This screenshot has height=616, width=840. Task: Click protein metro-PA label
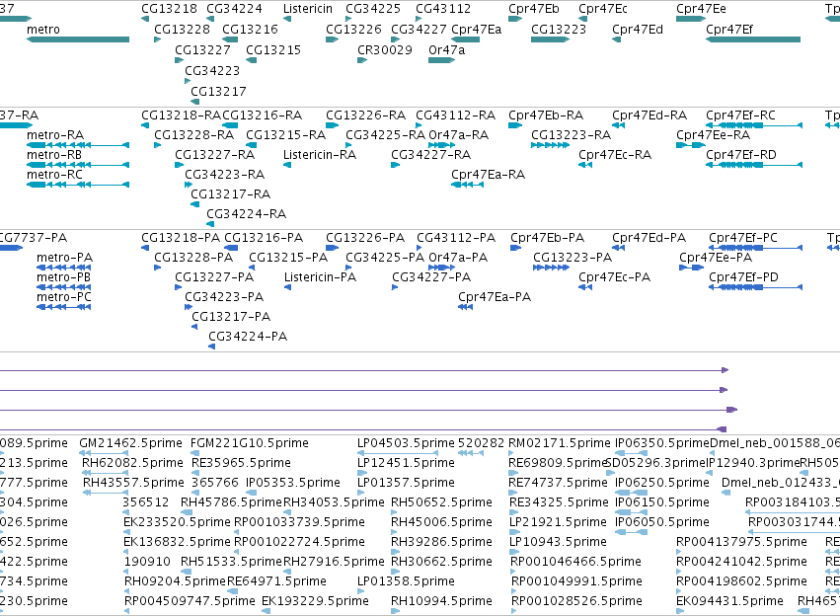65,258
